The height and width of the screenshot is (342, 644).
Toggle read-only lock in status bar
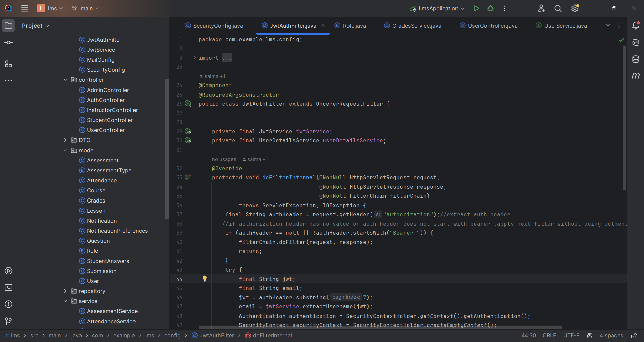coord(634,336)
